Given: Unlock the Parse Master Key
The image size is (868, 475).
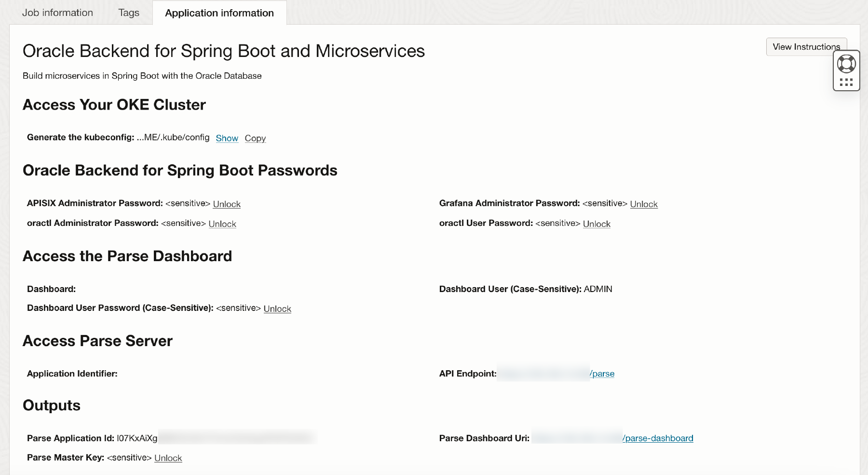Looking at the screenshot, I should point(167,458).
